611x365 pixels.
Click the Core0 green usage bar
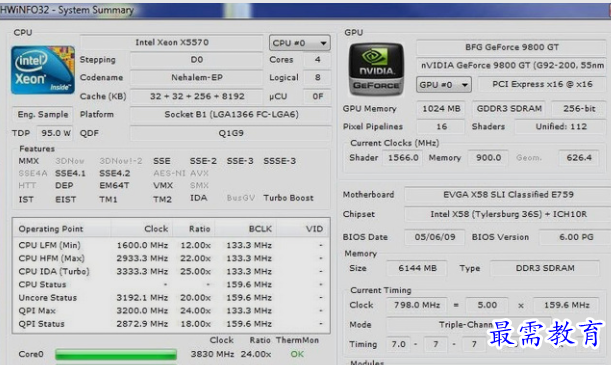pyautogui.click(x=116, y=354)
